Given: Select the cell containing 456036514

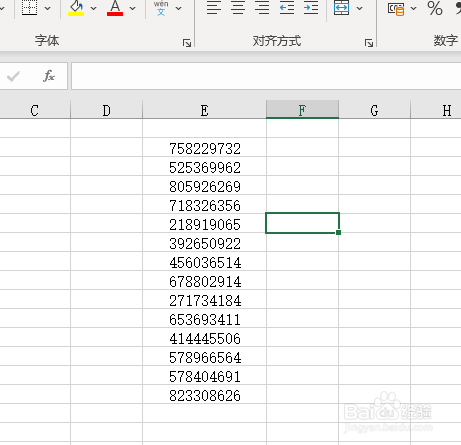Looking at the screenshot, I should tap(204, 261).
